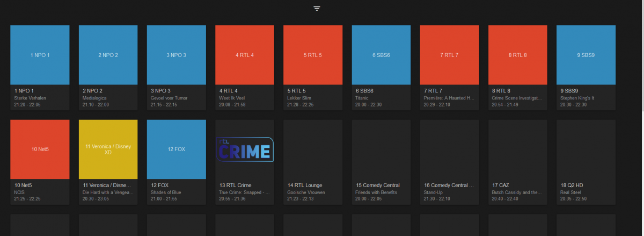Select the Lekker Slim program title
The image size is (644, 236).
[x=300, y=98]
